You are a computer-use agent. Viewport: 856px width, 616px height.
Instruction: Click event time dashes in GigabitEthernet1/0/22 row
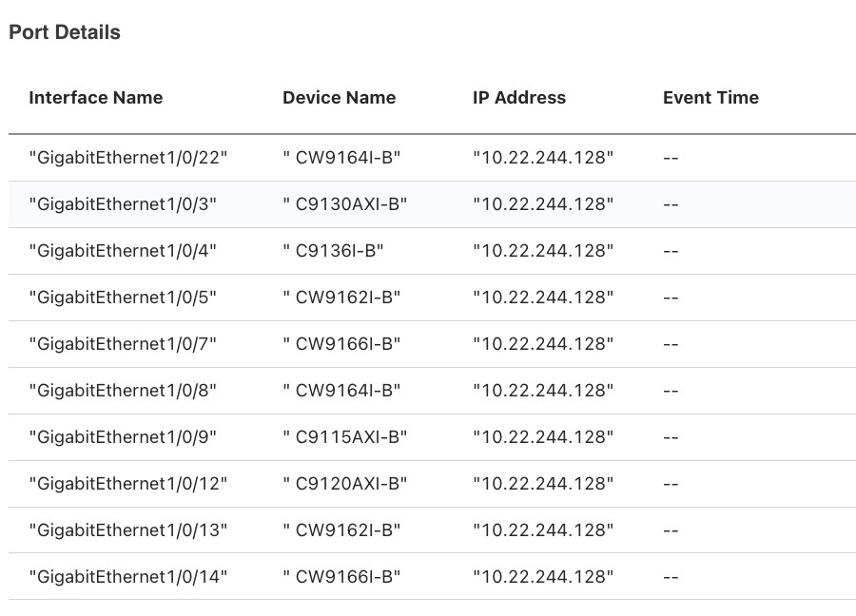coord(671,159)
